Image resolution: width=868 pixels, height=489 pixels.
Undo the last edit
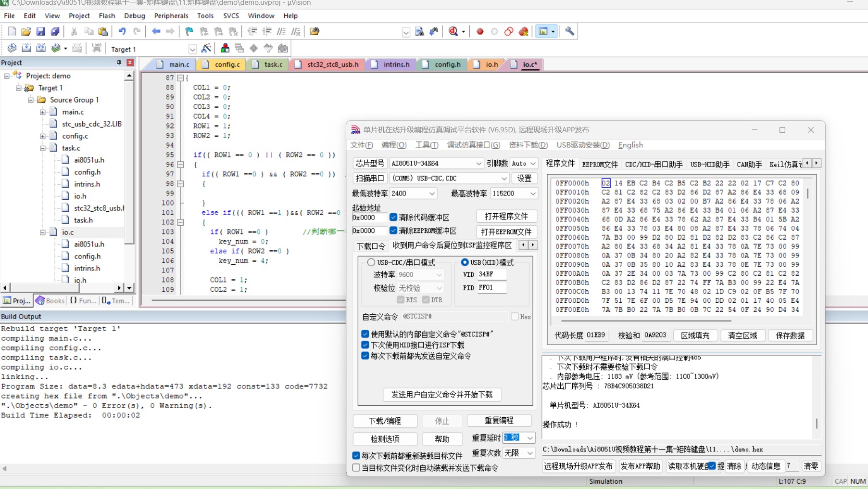click(x=122, y=32)
